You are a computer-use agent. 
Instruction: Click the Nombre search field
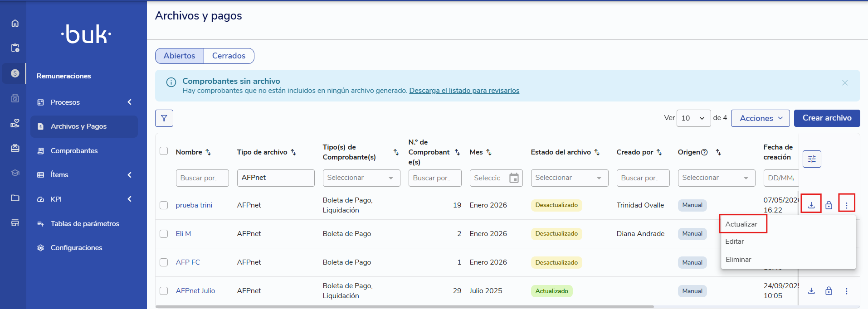(202, 178)
